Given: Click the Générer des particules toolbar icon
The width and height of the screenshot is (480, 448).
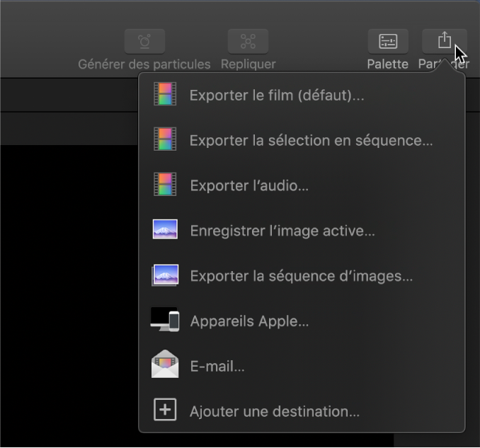Looking at the screenshot, I should point(144,42).
